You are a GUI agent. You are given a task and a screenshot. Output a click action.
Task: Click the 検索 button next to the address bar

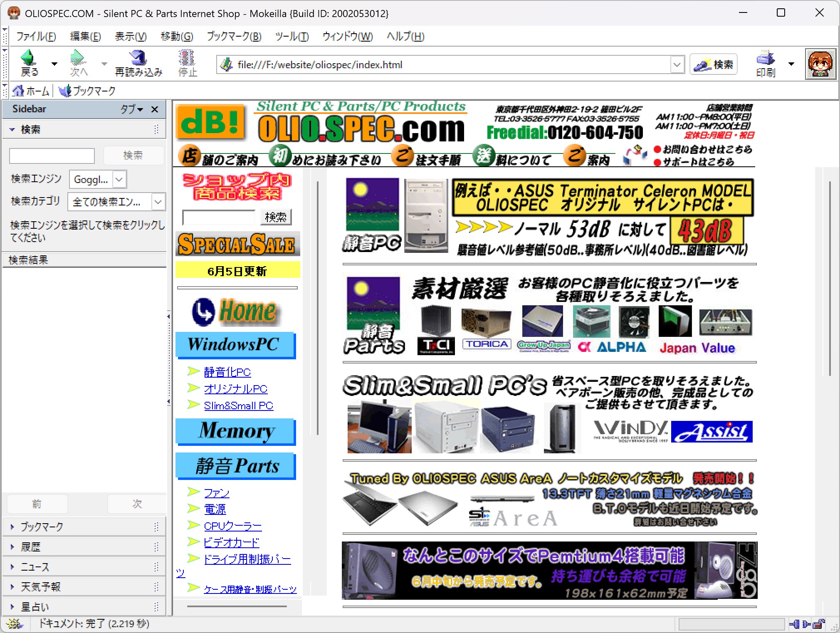click(714, 65)
